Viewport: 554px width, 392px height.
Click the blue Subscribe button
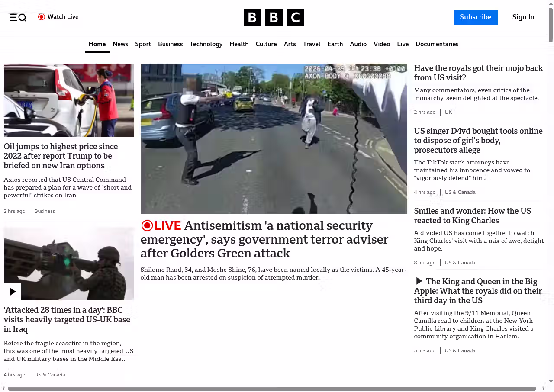(x=475, y=17)
